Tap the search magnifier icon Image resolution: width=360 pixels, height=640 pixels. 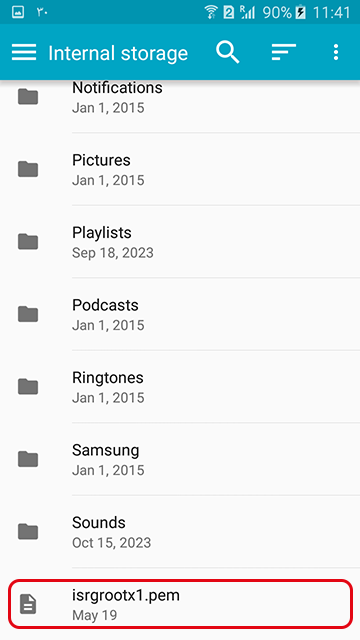pos(227,52)
